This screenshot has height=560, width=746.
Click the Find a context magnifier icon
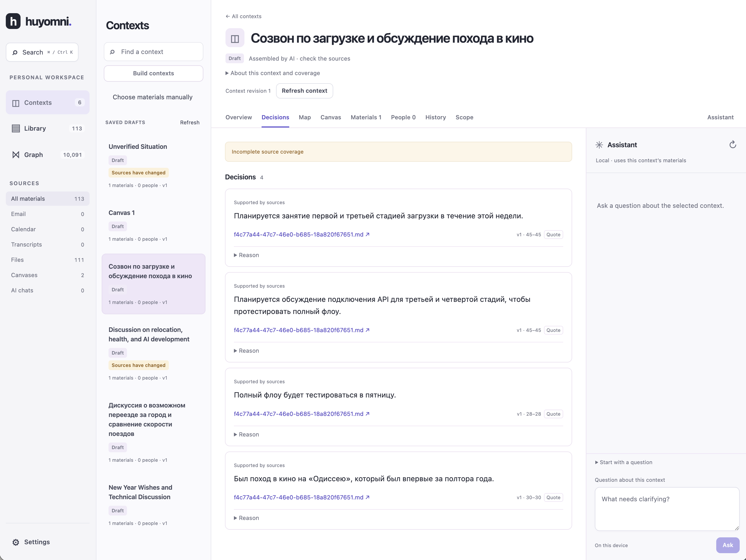coord(112,52)
